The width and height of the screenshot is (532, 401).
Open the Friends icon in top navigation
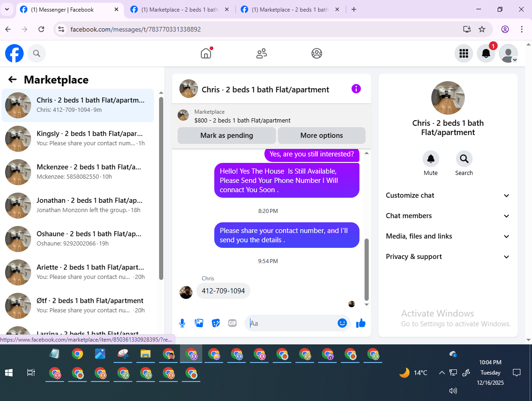(262, 53)
